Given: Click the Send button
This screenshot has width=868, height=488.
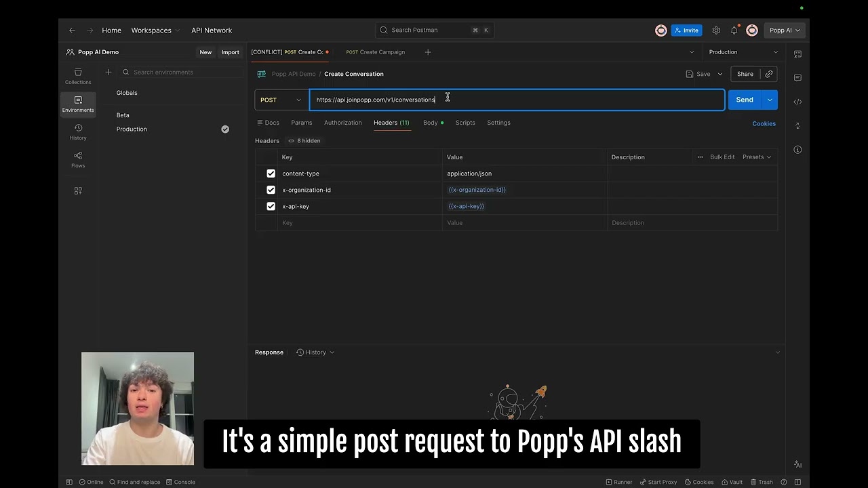Looking at the screenshot, I should pos(745,100).
